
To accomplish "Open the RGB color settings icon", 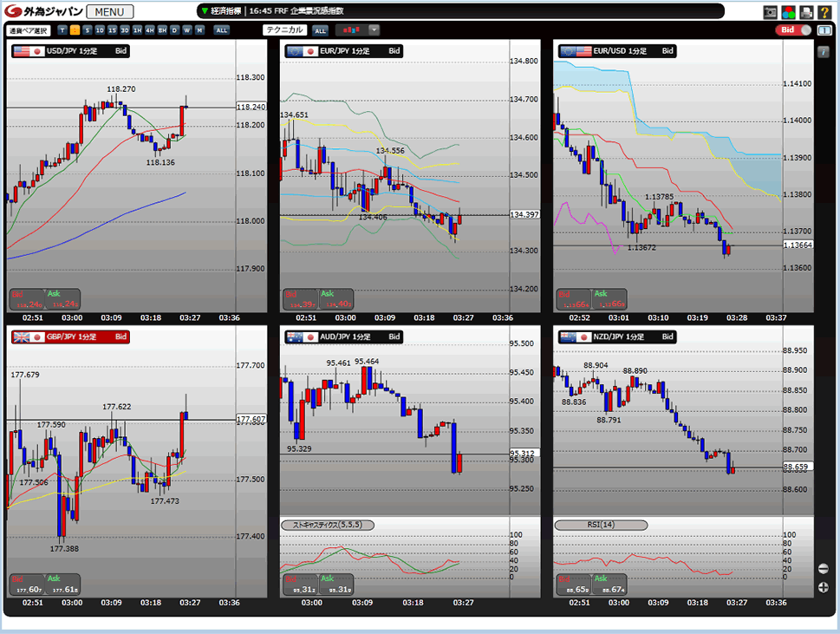I will tap(788, 12).
